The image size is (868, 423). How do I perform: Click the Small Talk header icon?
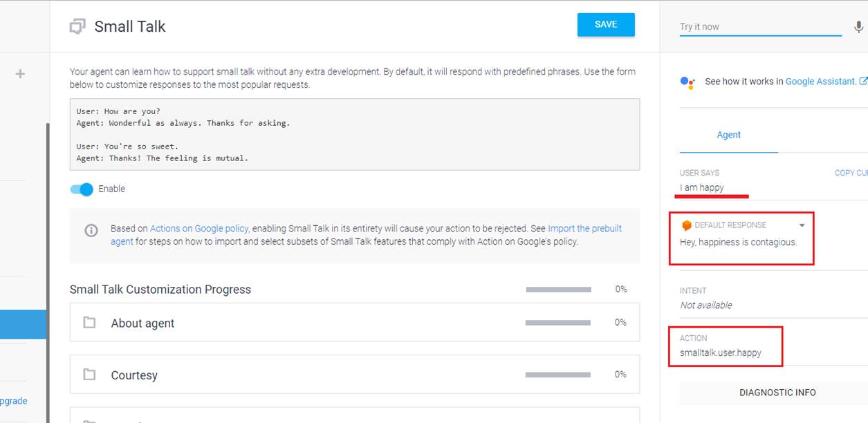click(x=77, y=27)
